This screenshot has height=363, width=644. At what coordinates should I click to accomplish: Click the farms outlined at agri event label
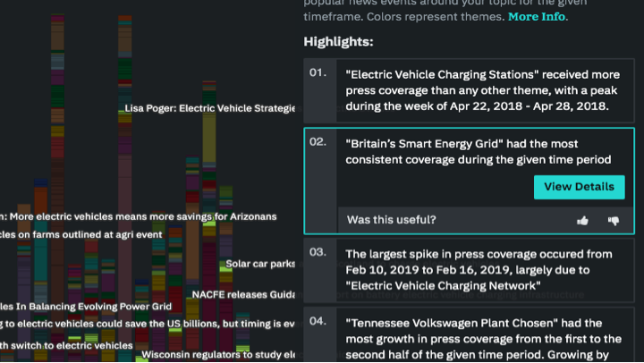pos(80,235)
